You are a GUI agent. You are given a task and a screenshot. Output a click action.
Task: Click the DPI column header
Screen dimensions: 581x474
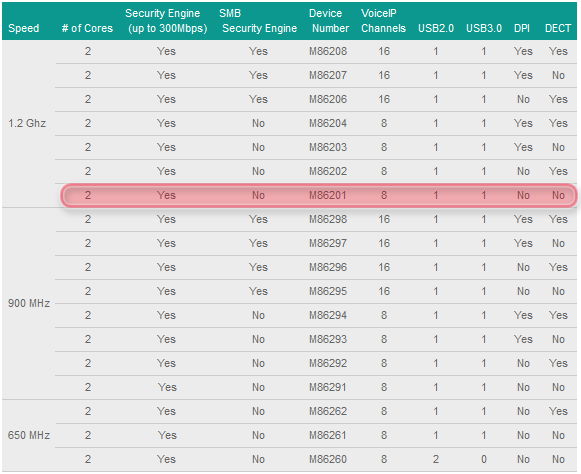coord(522,28)
